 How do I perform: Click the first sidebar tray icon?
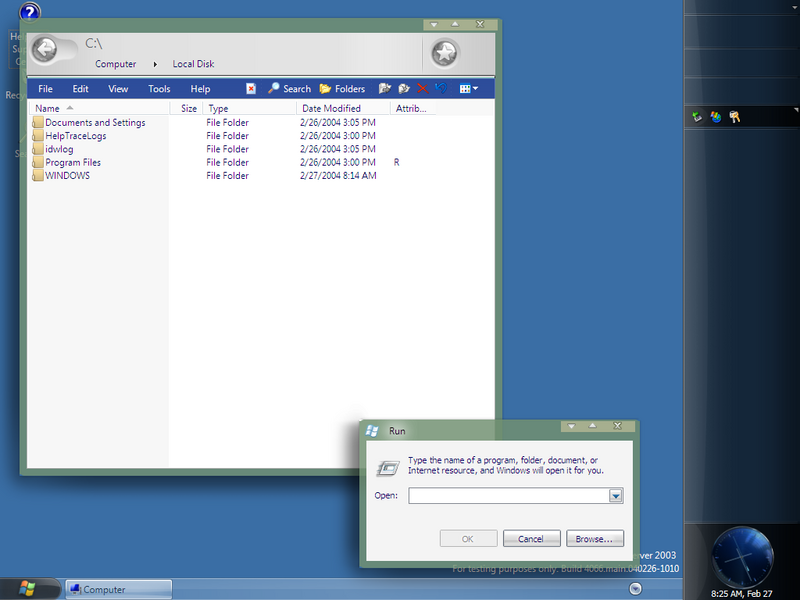(697, 117)
